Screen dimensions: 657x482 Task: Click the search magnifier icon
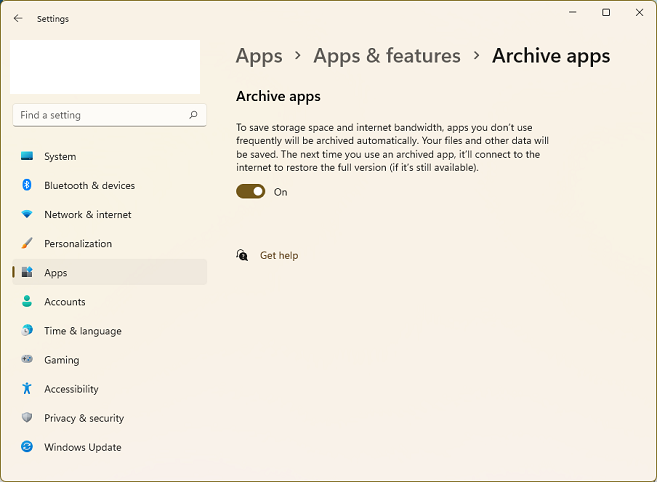[x=193, y=114]
